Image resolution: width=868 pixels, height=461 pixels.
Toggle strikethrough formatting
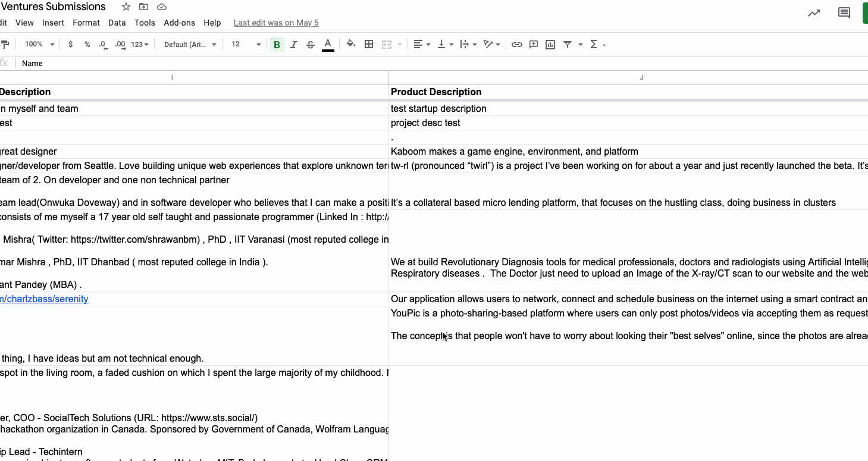click(311, 45)
